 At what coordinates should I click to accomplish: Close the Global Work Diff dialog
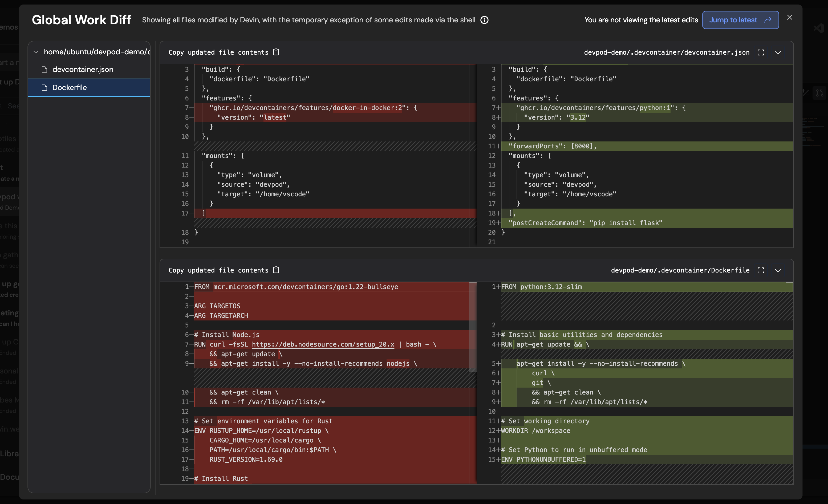pyautogui.click(x=789, y=18)
